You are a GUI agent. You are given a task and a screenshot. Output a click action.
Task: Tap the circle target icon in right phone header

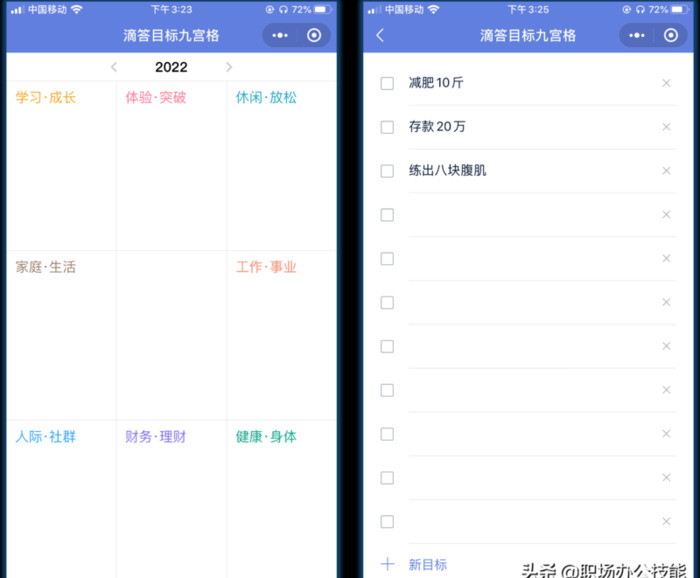(x=671, y=35)
